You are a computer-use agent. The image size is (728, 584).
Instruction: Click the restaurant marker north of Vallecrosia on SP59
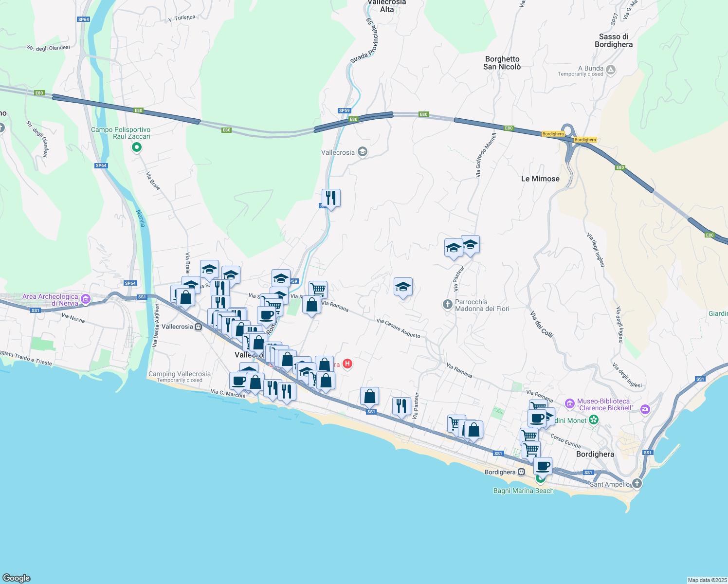pyautogui.click(x=331, y=199)
